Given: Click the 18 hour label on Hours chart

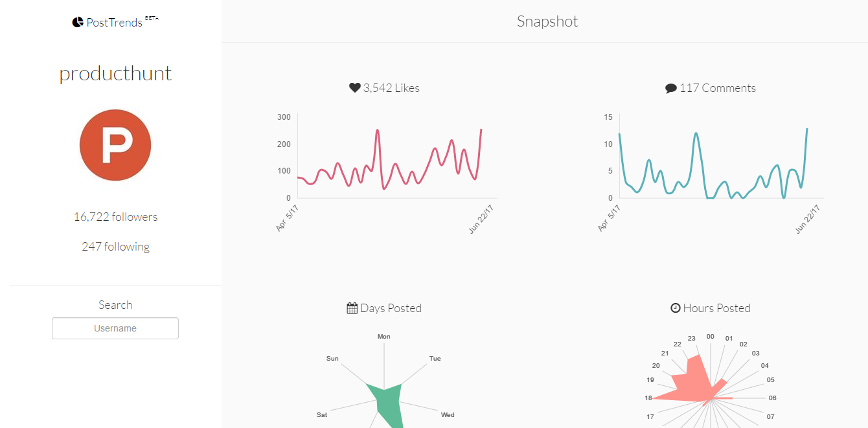Looking at the screenshot, I should (650, 398).
